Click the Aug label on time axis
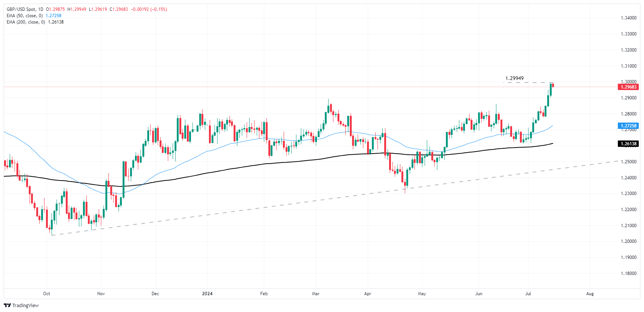The height and width of the screenshot is (312, 644). pyautogui.click(x=590, y=294)
